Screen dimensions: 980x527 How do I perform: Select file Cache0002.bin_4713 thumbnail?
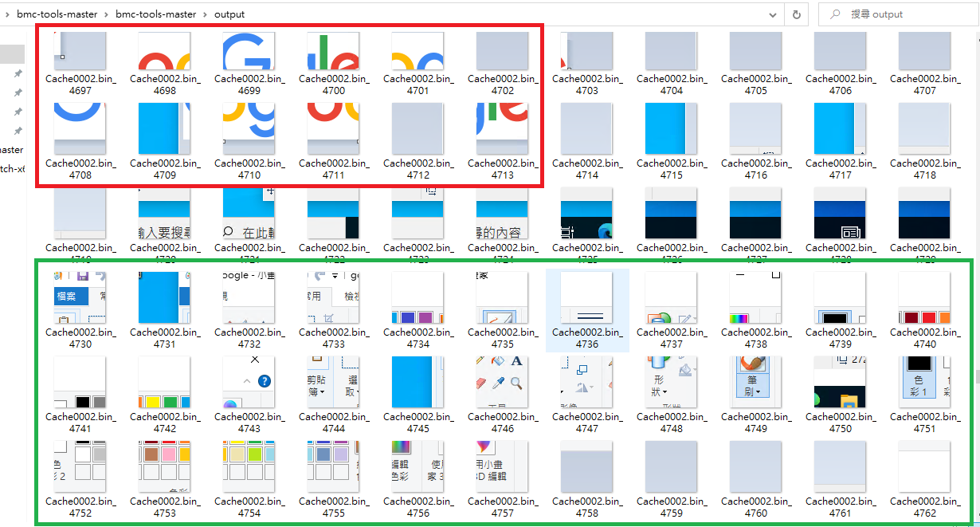(503, 128)
